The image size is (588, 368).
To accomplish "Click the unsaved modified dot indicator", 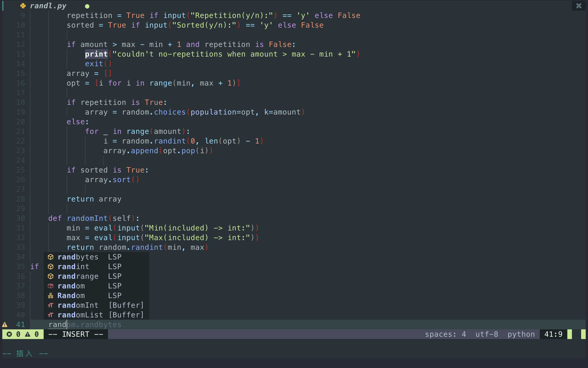I will point(87,6).
